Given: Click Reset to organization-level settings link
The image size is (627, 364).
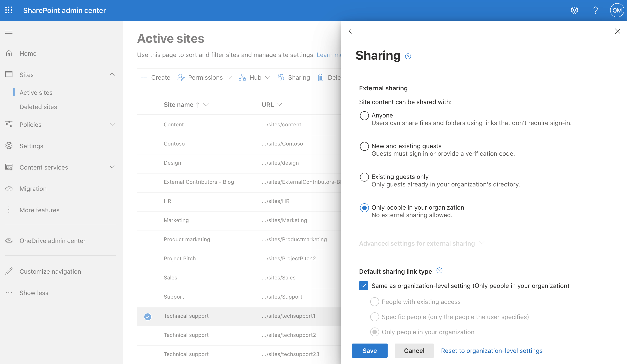Looking at the screenshot, I should click(492, 351).
